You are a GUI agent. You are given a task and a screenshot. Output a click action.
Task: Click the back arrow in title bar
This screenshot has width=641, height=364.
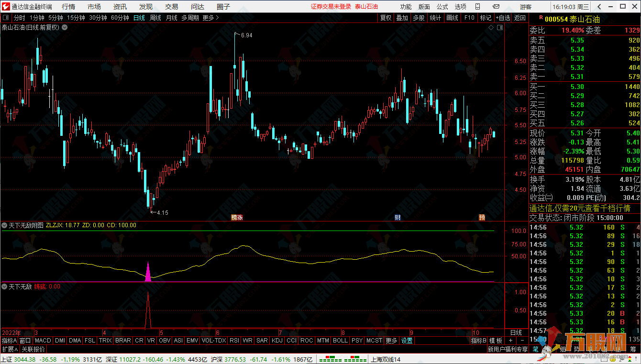tap(599, 6)
